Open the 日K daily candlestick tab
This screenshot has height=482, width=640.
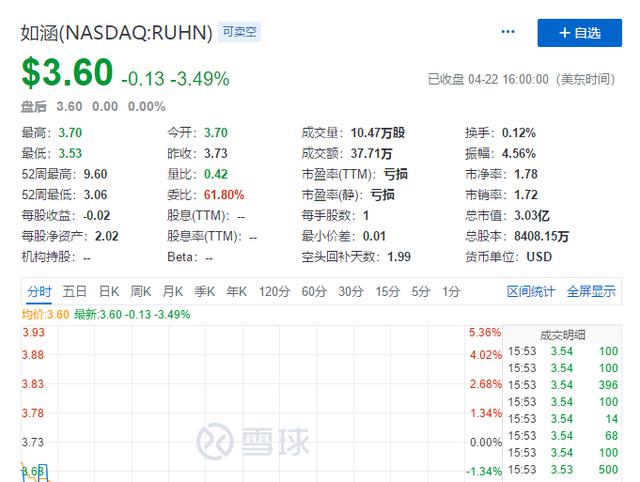click(x=109, y=291)
